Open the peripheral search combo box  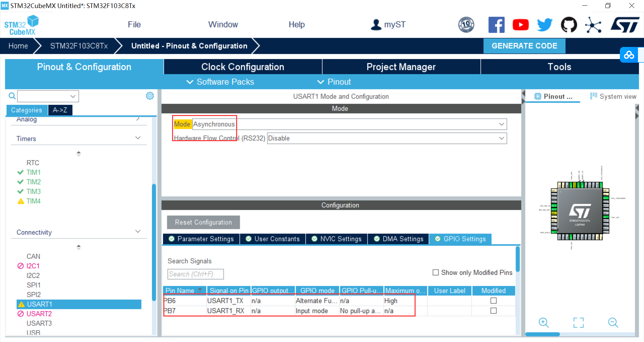click(48, 96)
